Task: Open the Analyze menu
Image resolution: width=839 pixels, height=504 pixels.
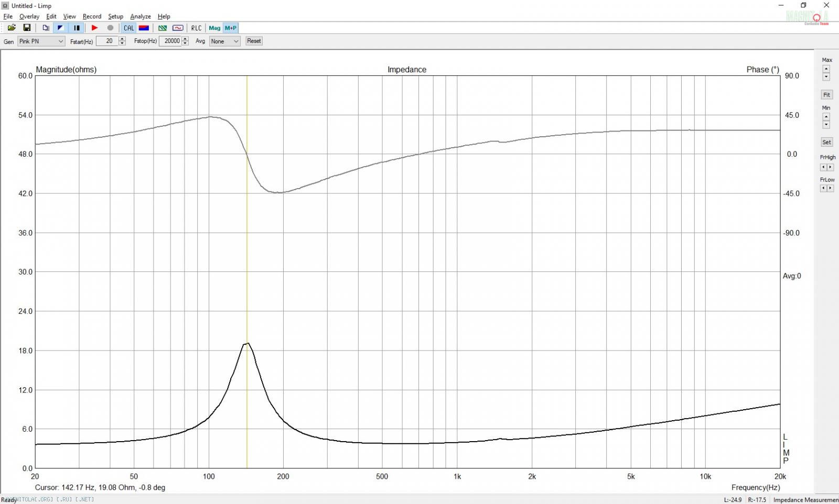Action: point(141,16)
